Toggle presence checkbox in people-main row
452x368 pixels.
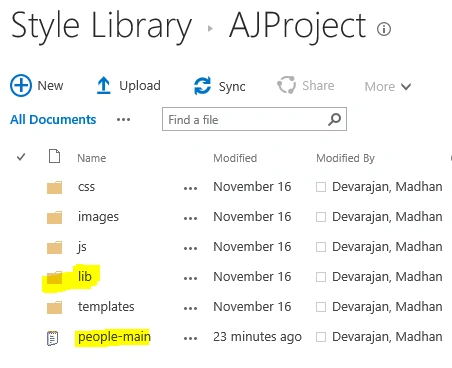click(x=321, y=337)
